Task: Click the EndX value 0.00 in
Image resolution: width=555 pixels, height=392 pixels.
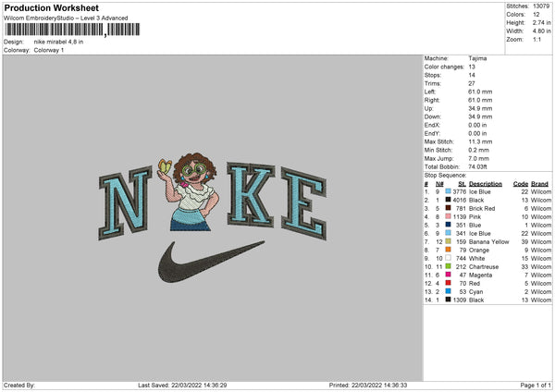Action: point(477,125)
